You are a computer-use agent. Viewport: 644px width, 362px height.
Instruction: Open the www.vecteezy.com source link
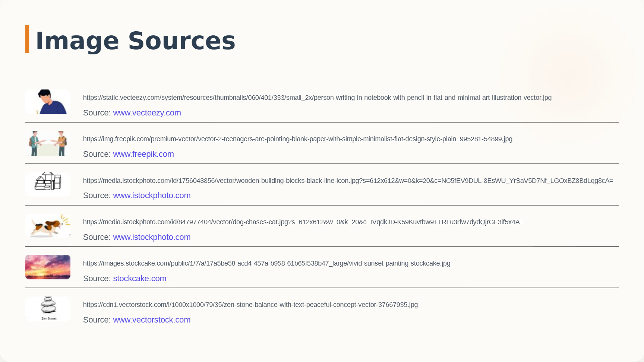(147, 113)
